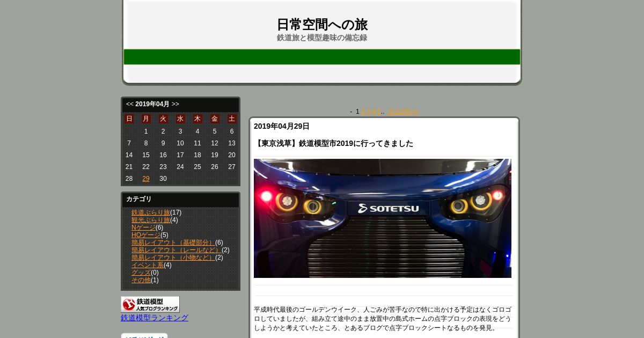This screenshot has height=338, width=644.
Task: Open the グッズ category
Action: coord(141,273)
